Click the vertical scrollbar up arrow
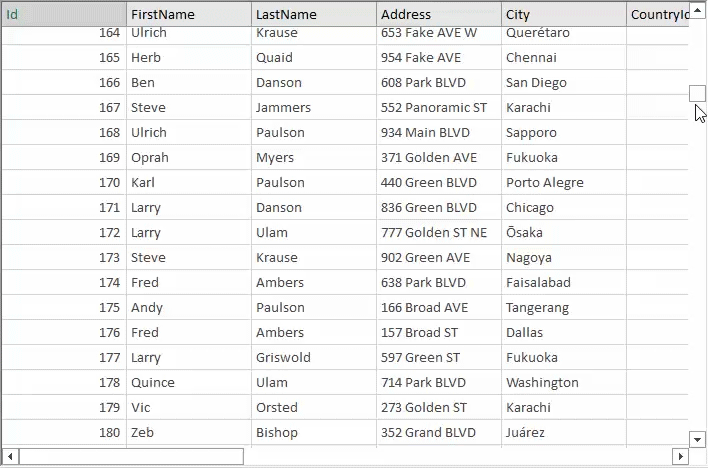Screen dimensions: 708x468 (x=698, y=10)
